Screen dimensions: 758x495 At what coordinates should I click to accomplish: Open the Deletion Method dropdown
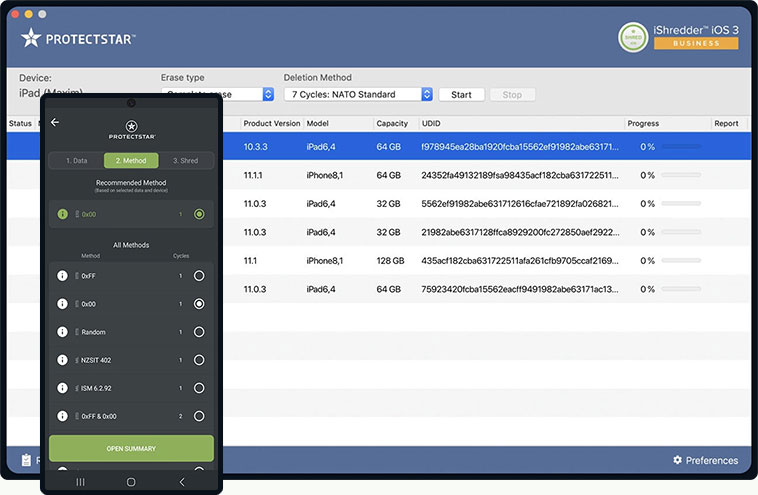[358, 94]
